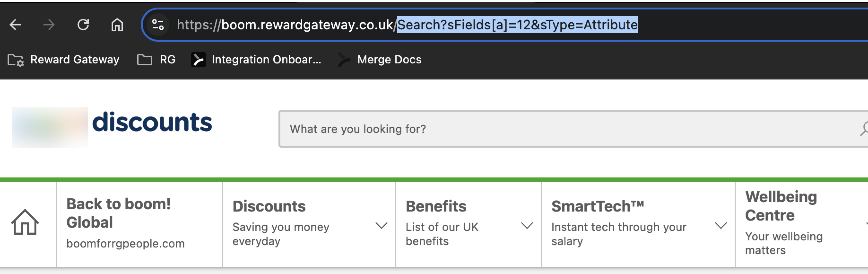
Task: Expand the SmartTech menu chevron
Action: point(721,225)
